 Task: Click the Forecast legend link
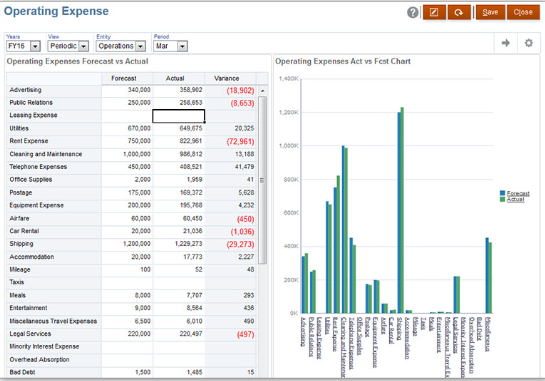click(x=518, y=194)
